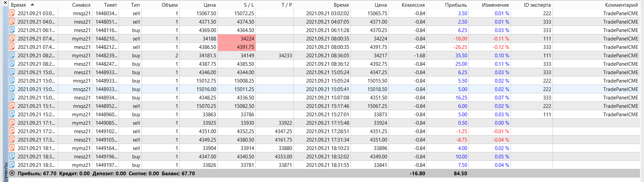Click the Депозит: 0.00 summary text

point(109,174)
